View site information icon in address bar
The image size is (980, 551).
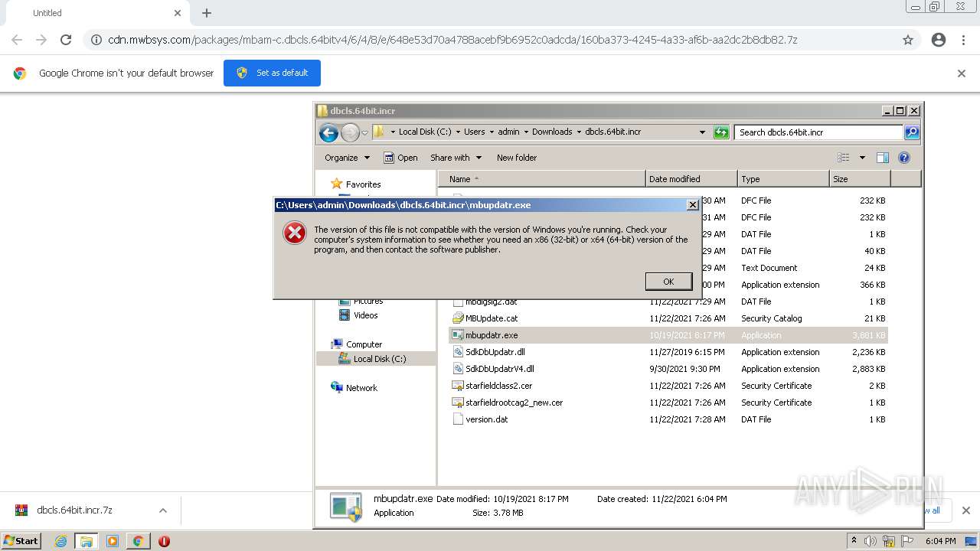(96, 40)
